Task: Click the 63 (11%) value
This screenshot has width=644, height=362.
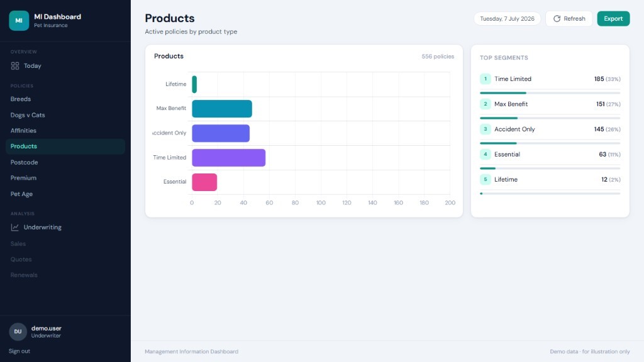Action: click(x=610, y=155)
